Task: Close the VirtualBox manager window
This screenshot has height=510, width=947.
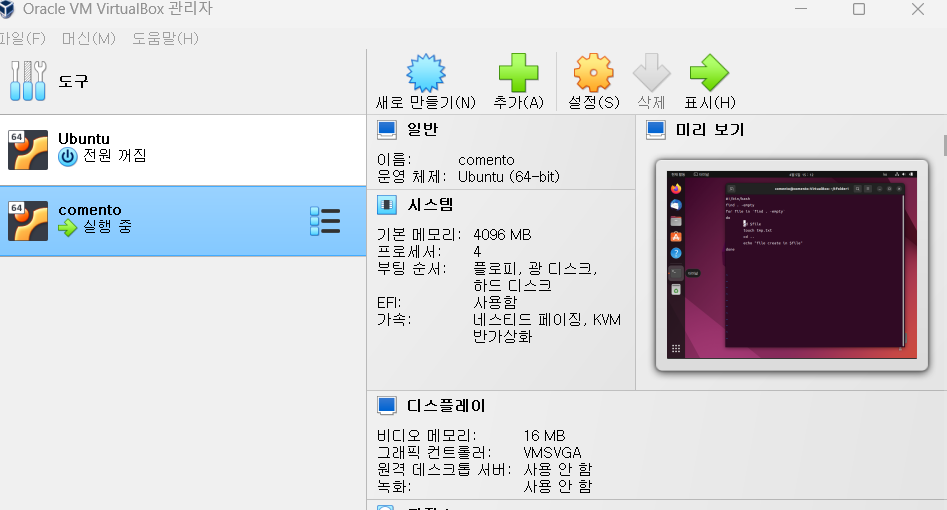Action: pyautogui.click(x=918, y=9)
